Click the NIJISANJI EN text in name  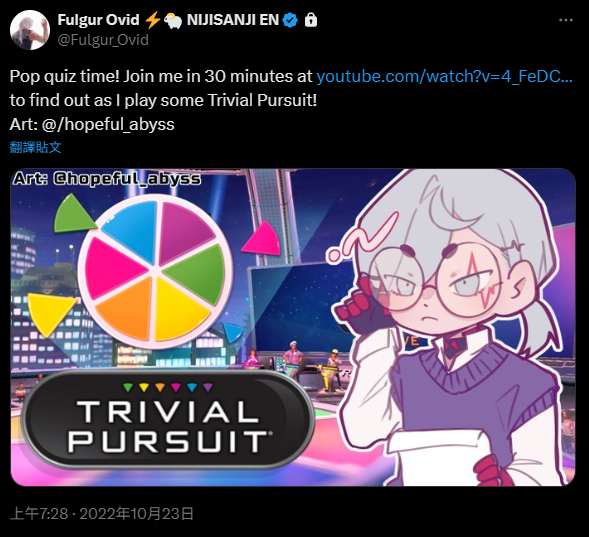pos(233,20)
